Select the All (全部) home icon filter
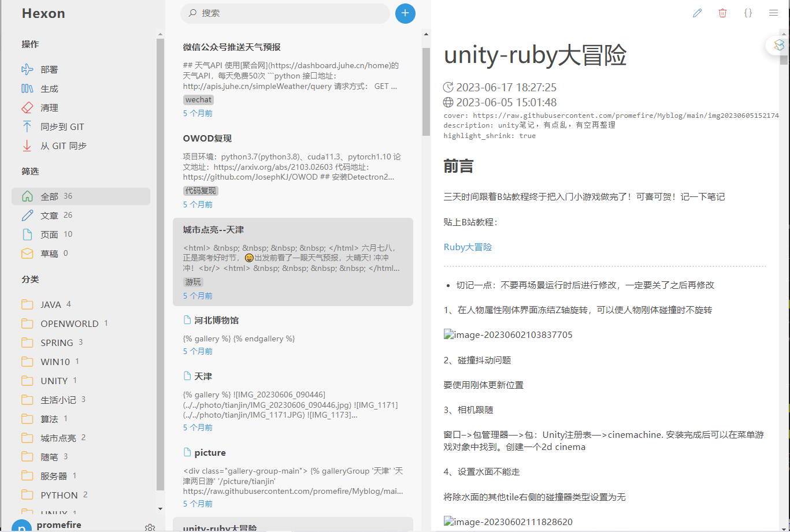 [27, 196]
